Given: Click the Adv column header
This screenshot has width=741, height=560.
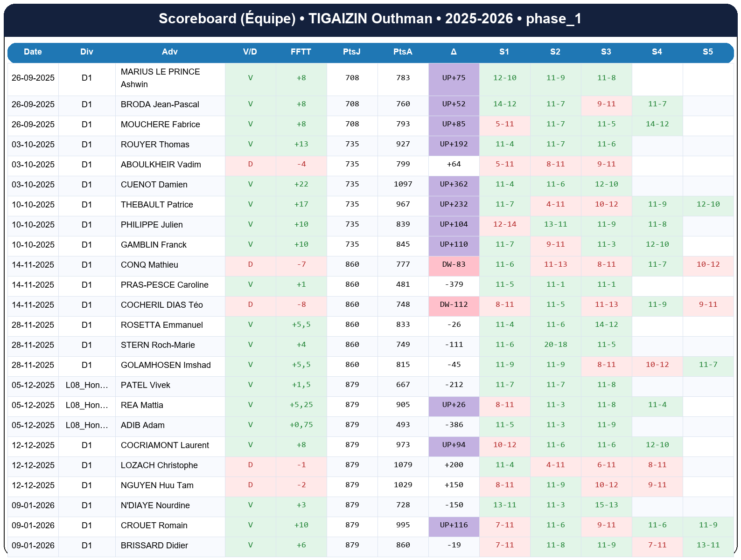Looking at the screenshot, I should [x=170, y=52].
